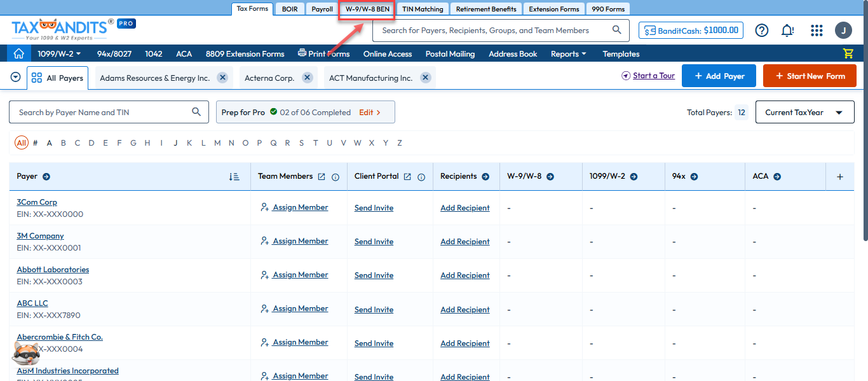Filter payers by letter Z
Image resolution: width=868 pixels, height=381 pixels.
[x=400, y=142]
